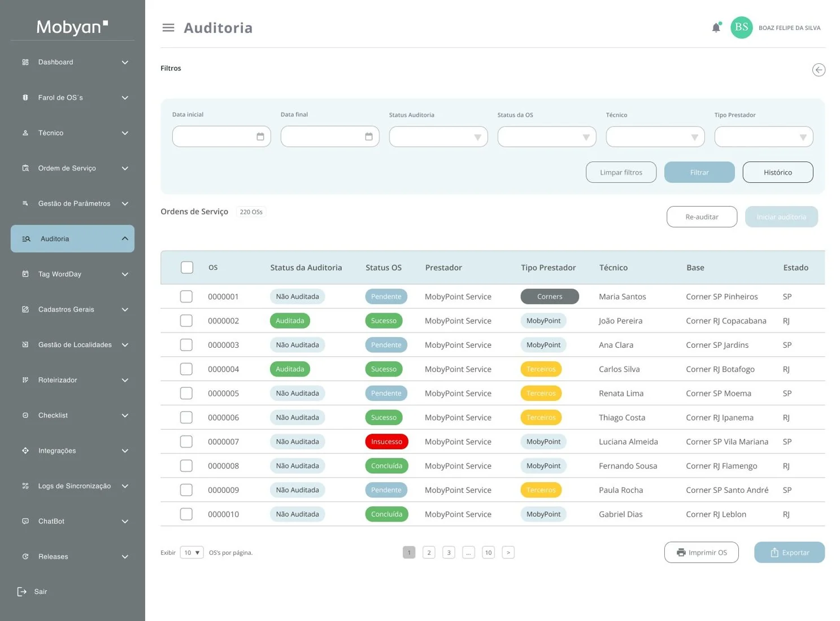Click the Imprimir OS button
The image size is (840, 621).
tap(702, 553)
